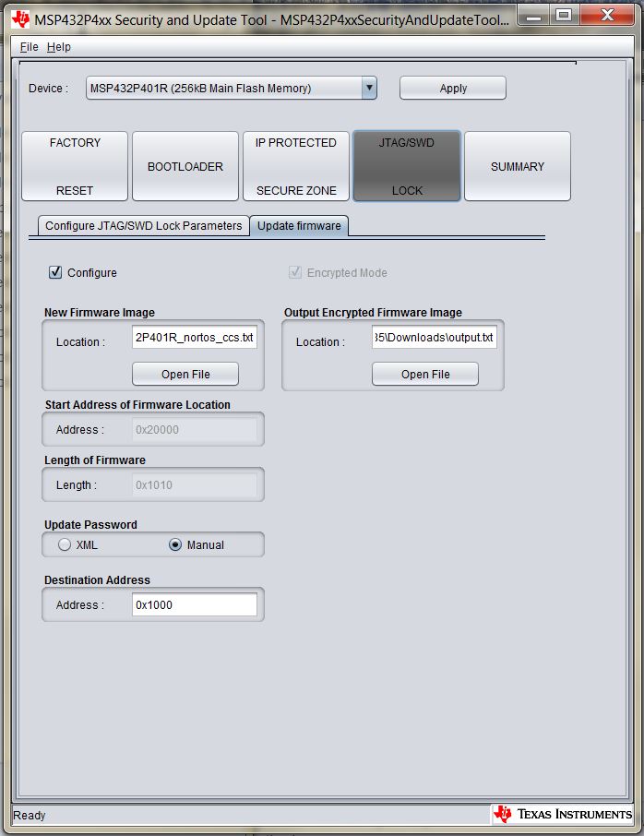This screenshot has width=644, height=836.
Task: Click the Ready status text
Action: pos(30,815)
